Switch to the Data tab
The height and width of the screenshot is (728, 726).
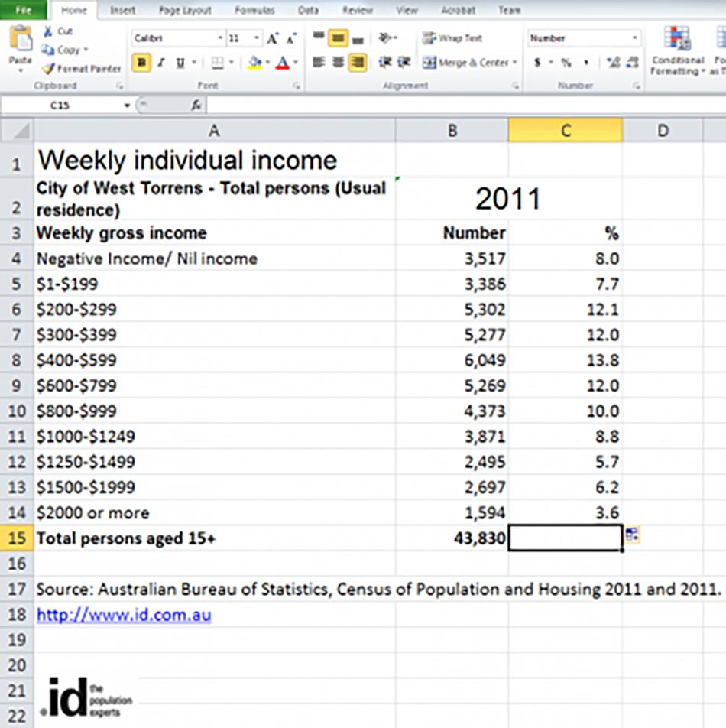pyautogui.click(x=308, y=10)
